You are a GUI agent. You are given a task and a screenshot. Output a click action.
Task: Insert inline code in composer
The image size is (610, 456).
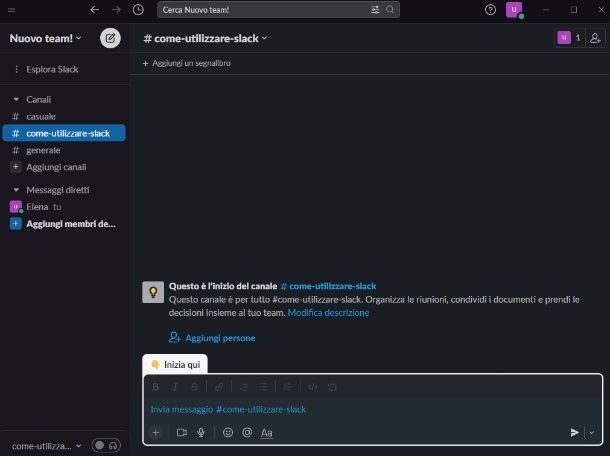[313, 387]
